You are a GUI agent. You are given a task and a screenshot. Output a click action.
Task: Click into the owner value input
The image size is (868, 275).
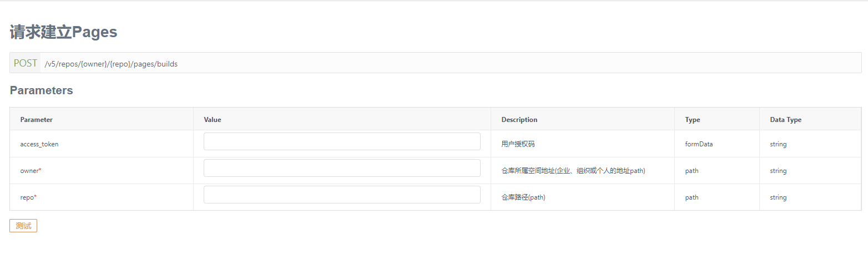(342, 168)
